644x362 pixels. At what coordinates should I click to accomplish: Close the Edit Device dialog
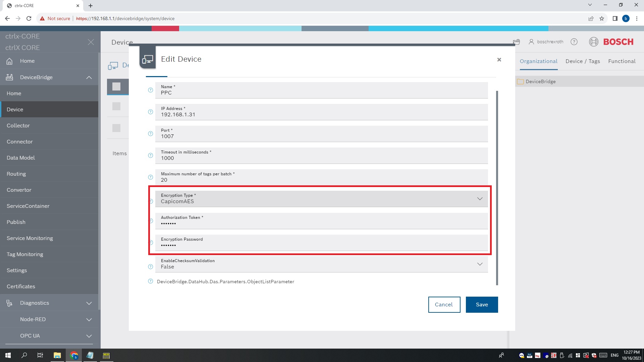click(499, 60)
